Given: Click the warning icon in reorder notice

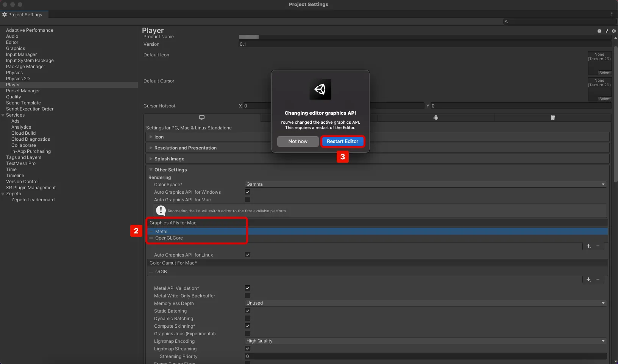Looking at the screenshot, I should click(161, 211).
